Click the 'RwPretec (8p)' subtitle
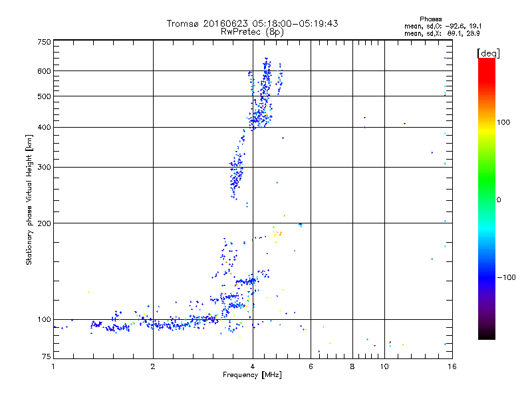The height and width of the screenshot is (399, 532). (x=252, y=32)
